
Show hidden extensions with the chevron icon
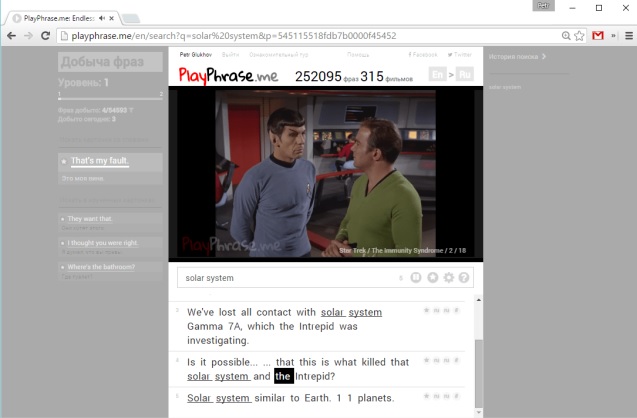pyautogui.click(x=613, y=36)
